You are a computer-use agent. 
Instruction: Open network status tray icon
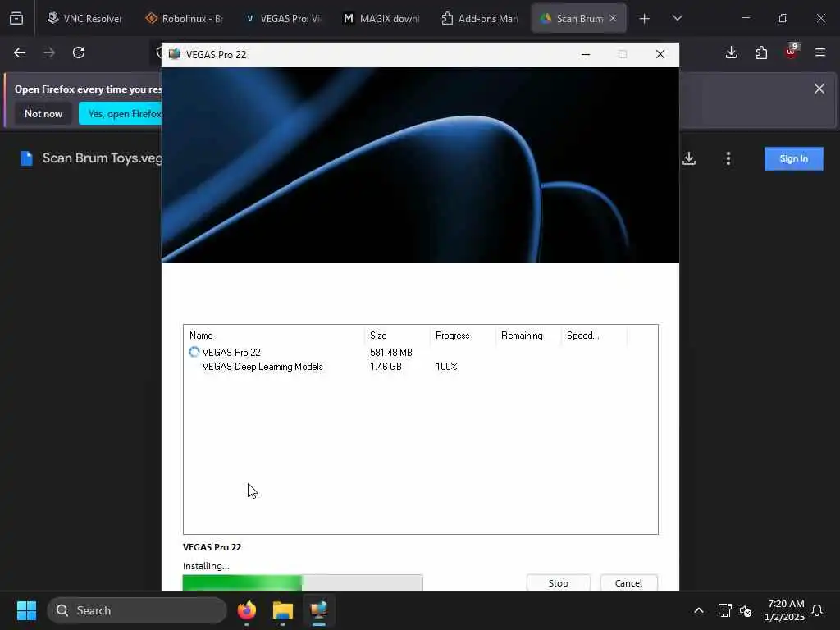pos(725,610)
